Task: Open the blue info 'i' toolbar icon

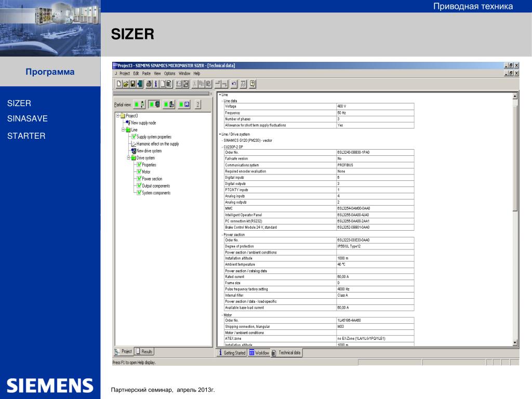Action: click(x=155, y=84)
